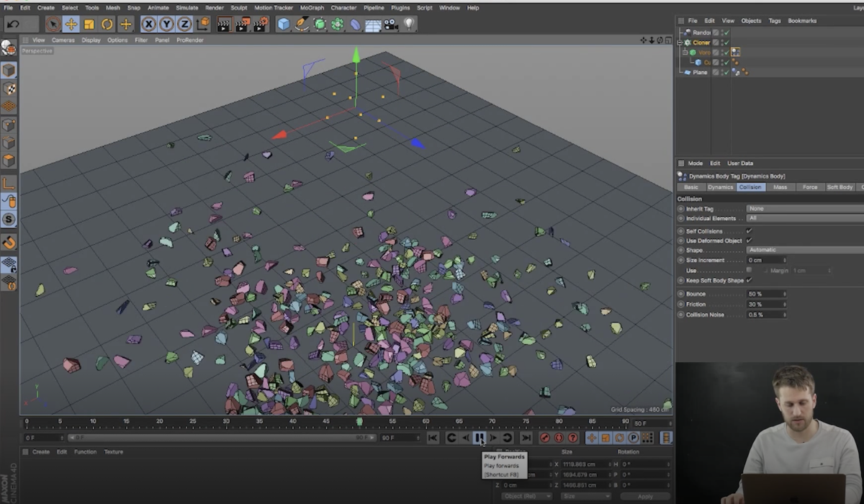Screen dimensions: 864x504
Task: Activate the Rotate tool in the top toolbar
Action: point(107,24)
